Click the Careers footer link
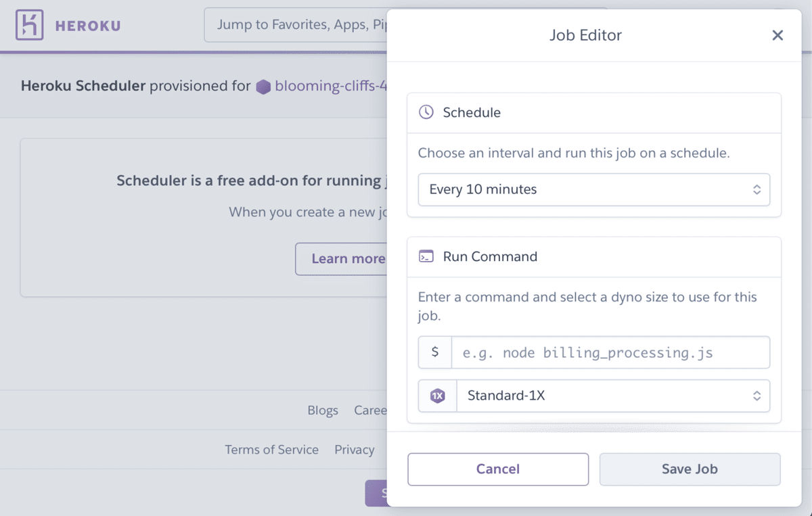812x516 pixels. 371,411
